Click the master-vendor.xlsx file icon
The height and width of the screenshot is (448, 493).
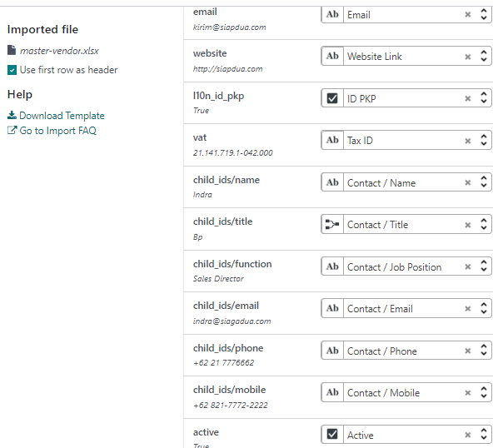pos(12,50)
